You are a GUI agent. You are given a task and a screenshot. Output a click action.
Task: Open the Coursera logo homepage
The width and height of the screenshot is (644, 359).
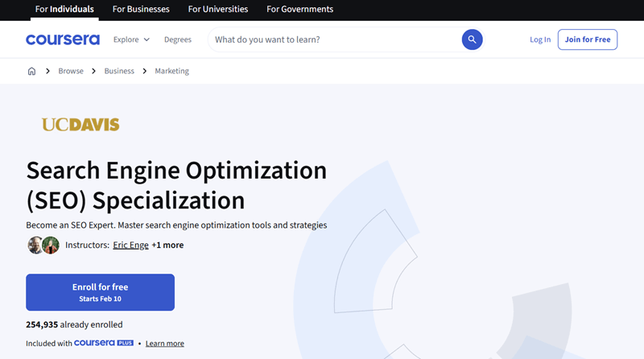(63, 39)
